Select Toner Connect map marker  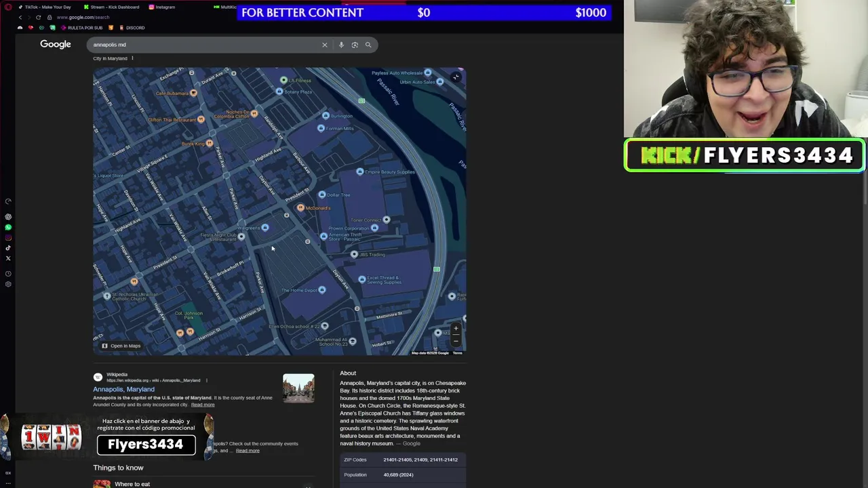[387, 220]
